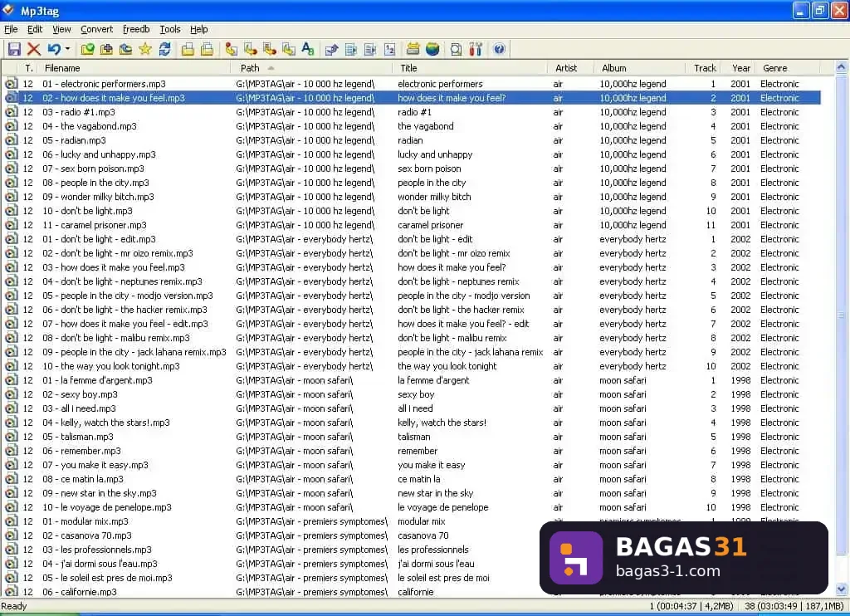Click the globe web source icon

point(432,49)
